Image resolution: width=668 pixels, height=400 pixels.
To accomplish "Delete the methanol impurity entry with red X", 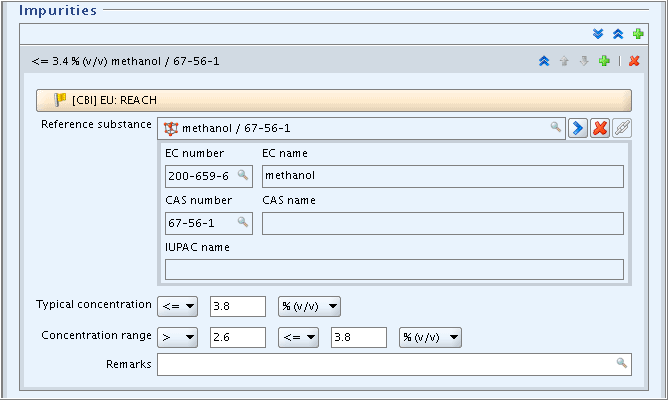I will coord(634,61).
